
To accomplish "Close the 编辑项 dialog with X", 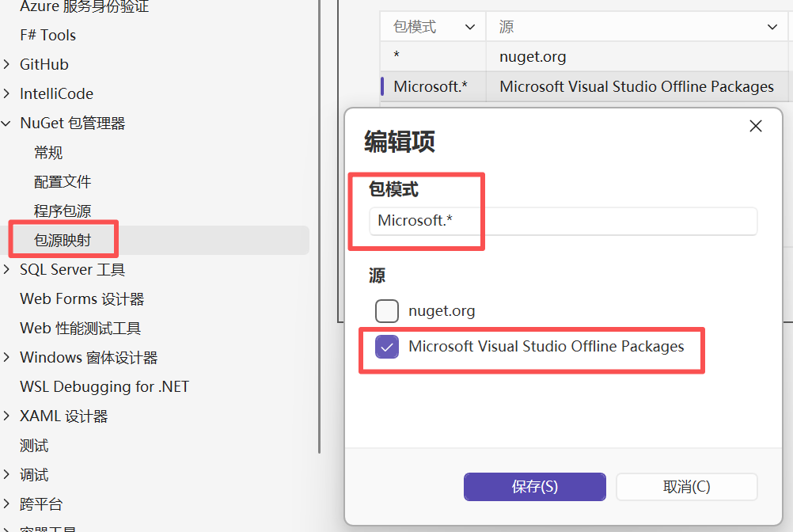I will 755,127.
